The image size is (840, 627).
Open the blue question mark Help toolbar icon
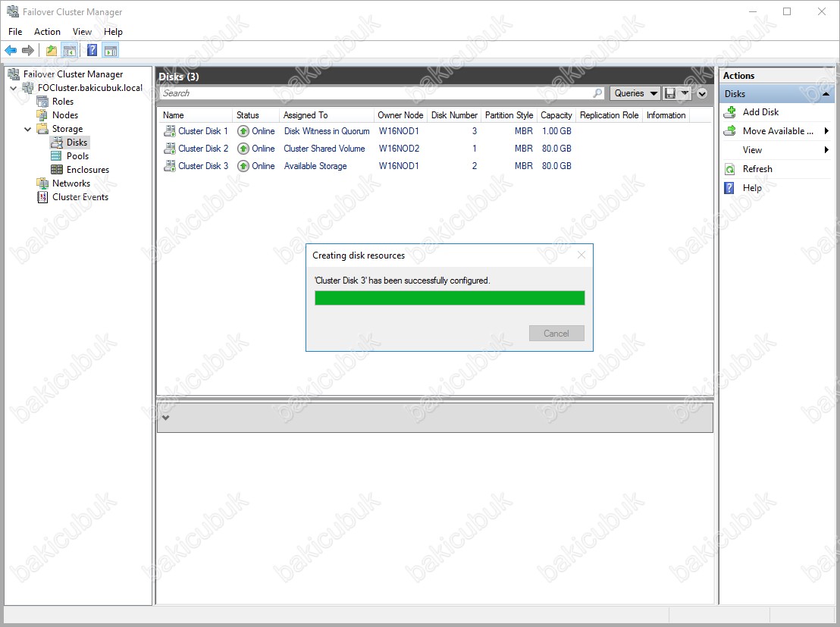tap(92, 50)
